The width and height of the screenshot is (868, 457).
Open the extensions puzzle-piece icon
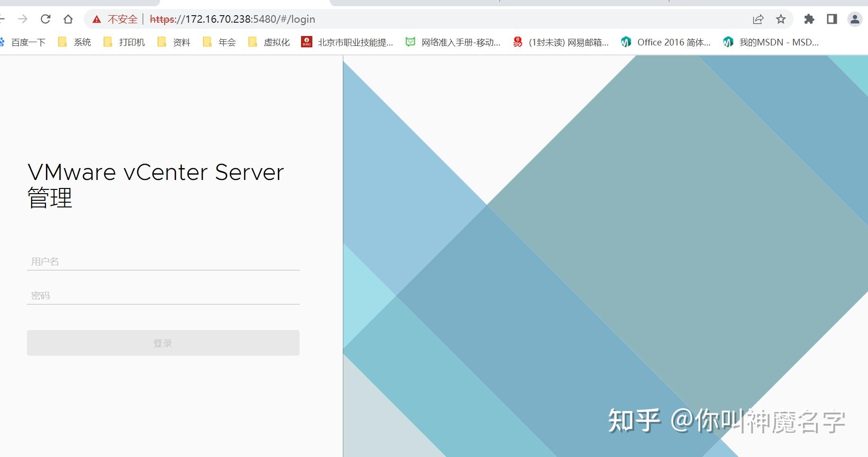click(x=809, y=19)
